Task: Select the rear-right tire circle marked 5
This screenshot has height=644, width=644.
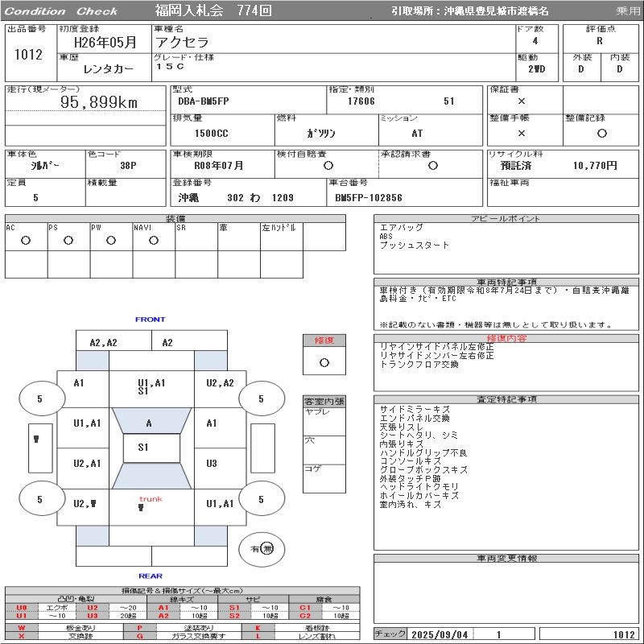Action: coord(262,499)
